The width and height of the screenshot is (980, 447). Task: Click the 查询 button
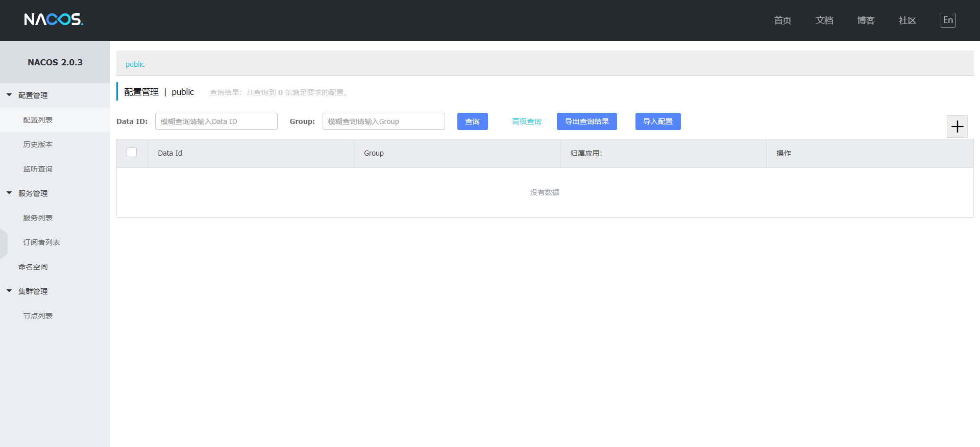[473, 121]
